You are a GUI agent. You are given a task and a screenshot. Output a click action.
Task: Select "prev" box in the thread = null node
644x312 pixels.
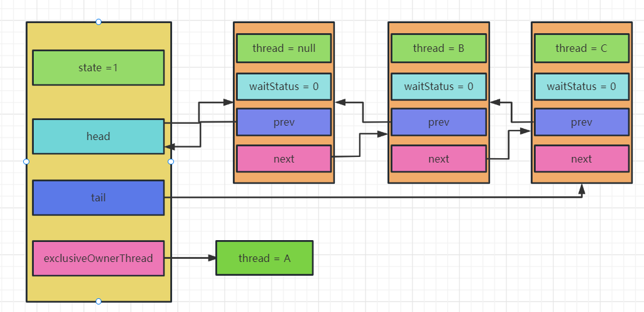pyautogui.click(x=284, y=123)
